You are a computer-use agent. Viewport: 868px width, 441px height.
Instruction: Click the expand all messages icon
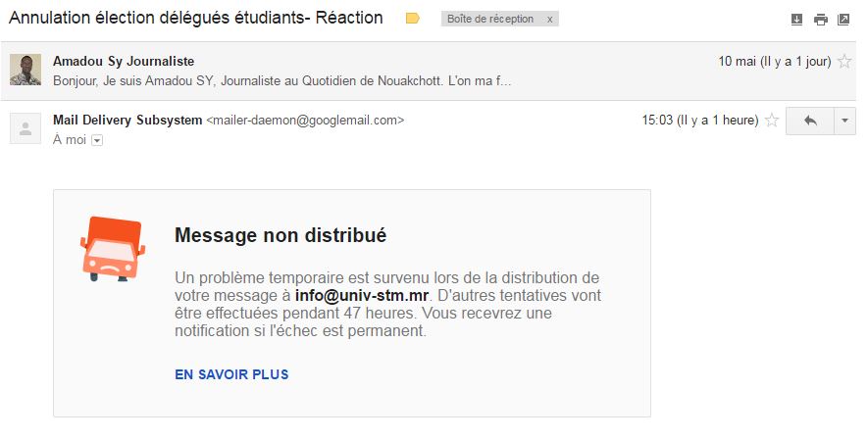click(796, 20)
